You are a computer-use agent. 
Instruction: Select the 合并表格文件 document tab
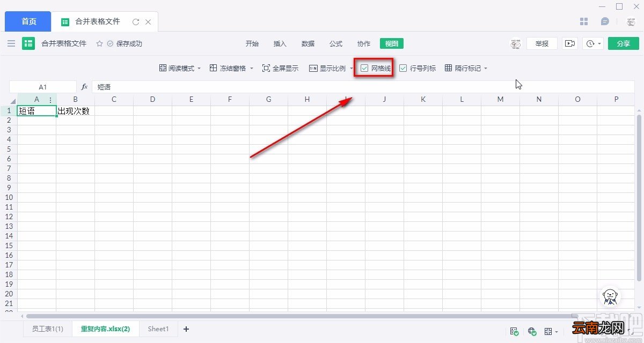[97, 22]
